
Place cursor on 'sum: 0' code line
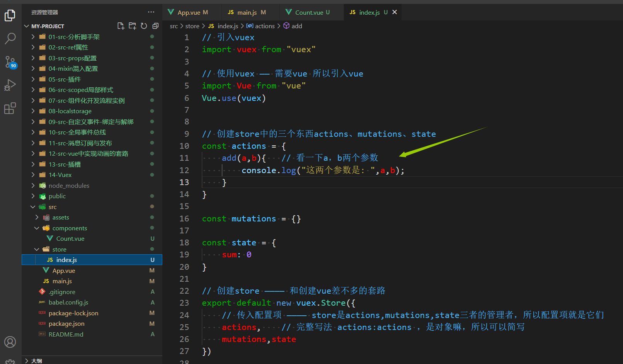[237, 255]
